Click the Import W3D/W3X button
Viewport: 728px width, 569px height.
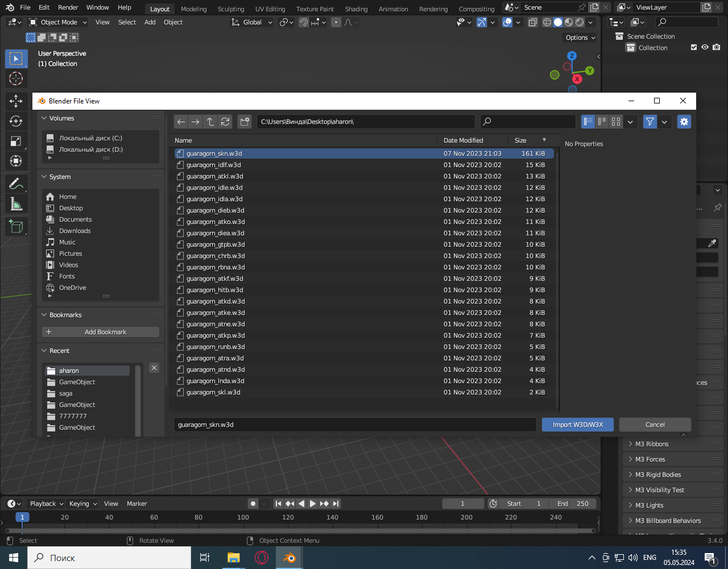click(x=577, y=425)
